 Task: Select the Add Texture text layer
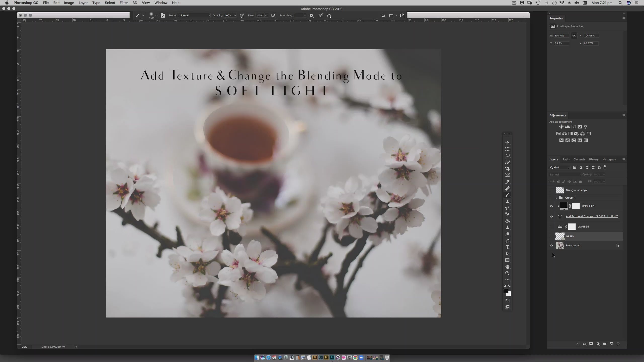592,216
